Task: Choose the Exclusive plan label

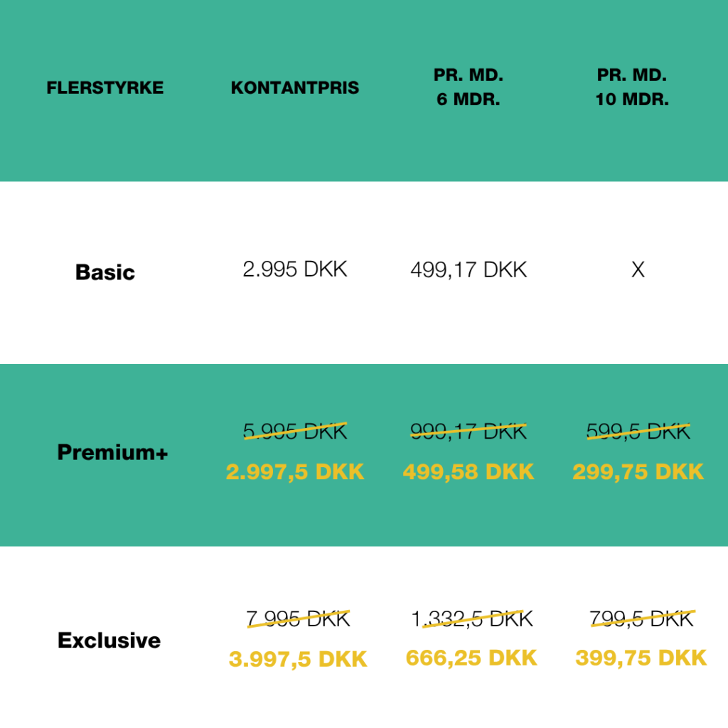Action: 109,641
